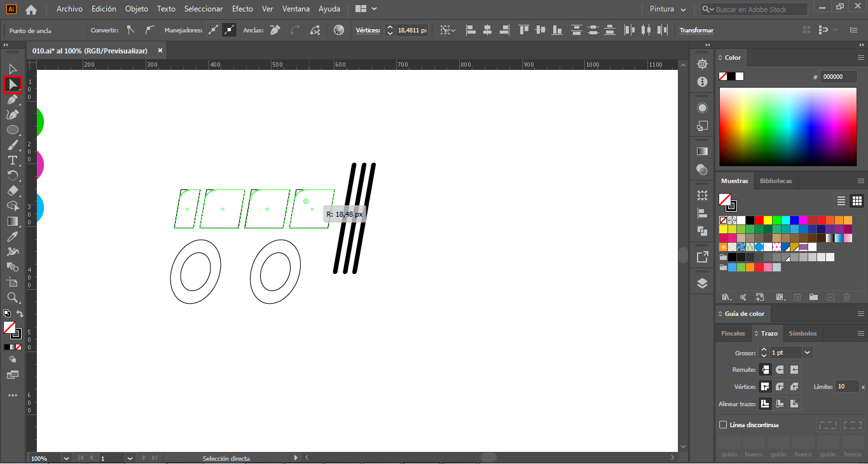The height and width of the screenshot is (464, 868).
Task: Open the Properties panel gear icon
Action: [x=702, y=64]
